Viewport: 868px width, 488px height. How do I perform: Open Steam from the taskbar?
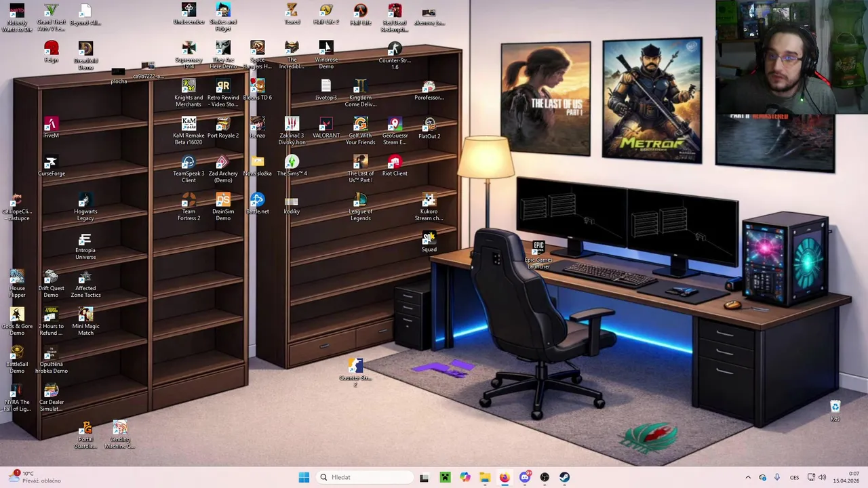pos(565,477)
